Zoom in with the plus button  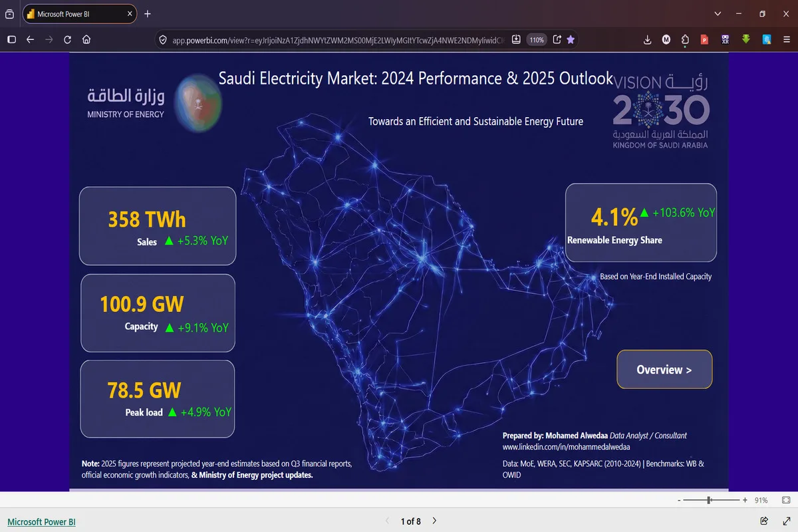click(x=745, y=500)
